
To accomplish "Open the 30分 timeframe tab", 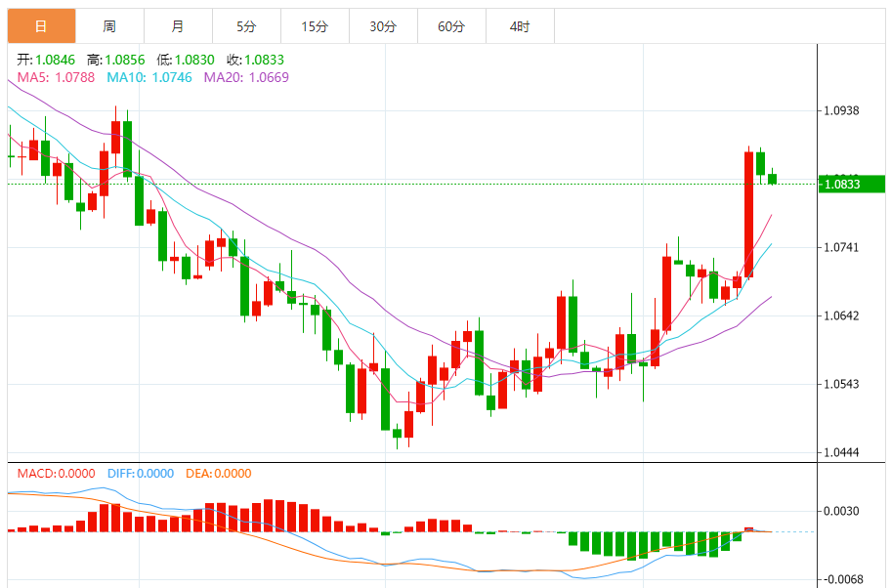I will coord(383,26).
